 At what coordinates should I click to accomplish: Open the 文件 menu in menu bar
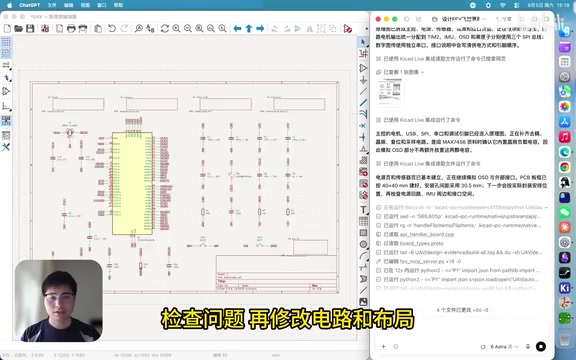tap(52, 5)
